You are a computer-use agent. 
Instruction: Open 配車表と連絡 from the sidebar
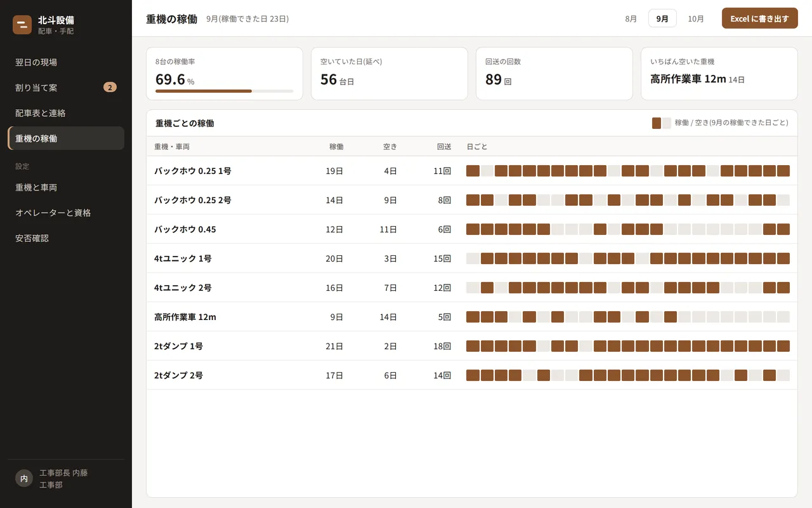[66, 113]
